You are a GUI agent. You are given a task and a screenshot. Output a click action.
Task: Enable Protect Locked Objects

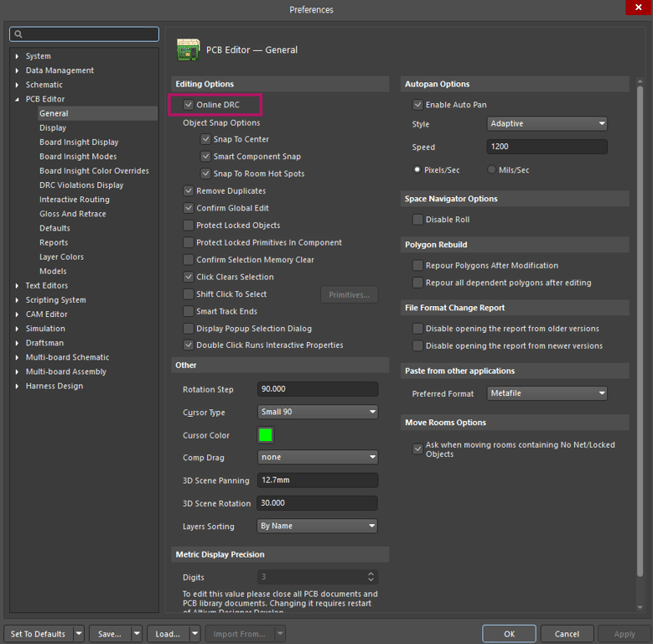click(189, 225)
